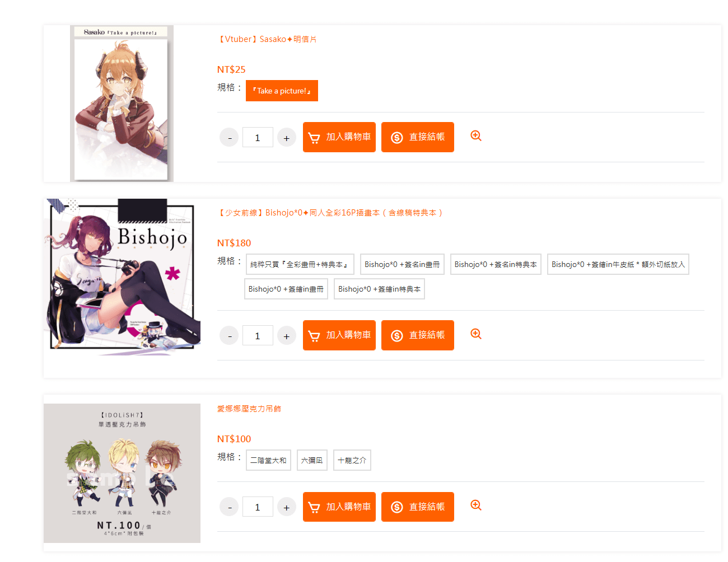Click quantity field of Sasako postcard
Screen dimensions: 728x562
pyautogui.click(x=258, y=138)
